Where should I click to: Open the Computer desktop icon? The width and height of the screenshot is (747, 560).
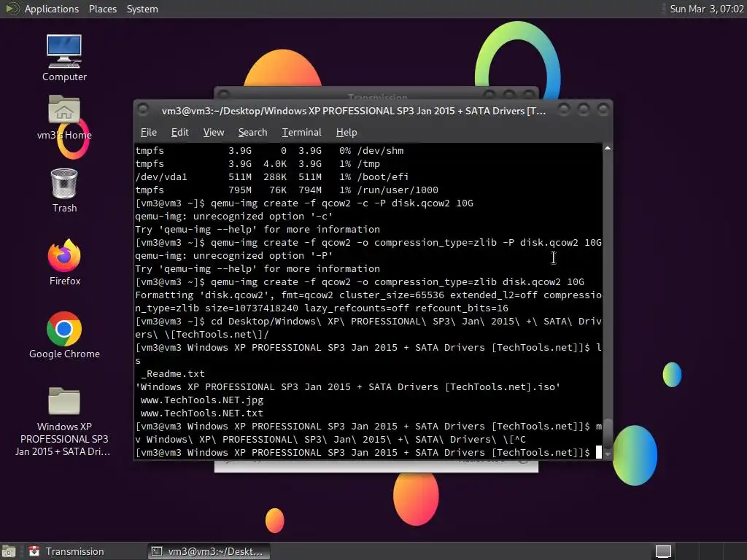pos(64,58)
